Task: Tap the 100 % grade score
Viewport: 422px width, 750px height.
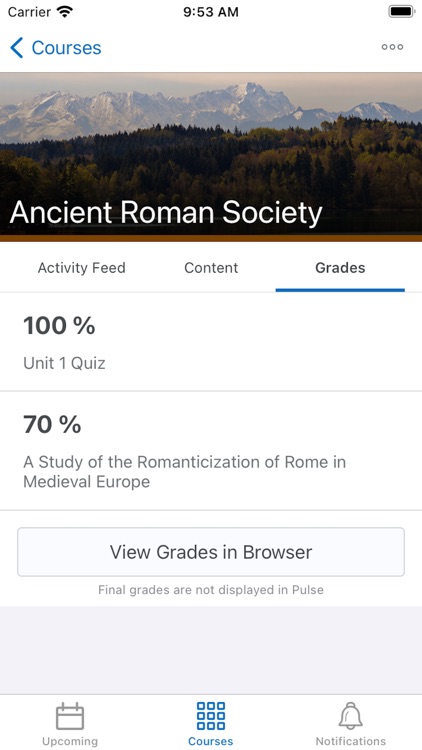Action: (x=59, y=326)
